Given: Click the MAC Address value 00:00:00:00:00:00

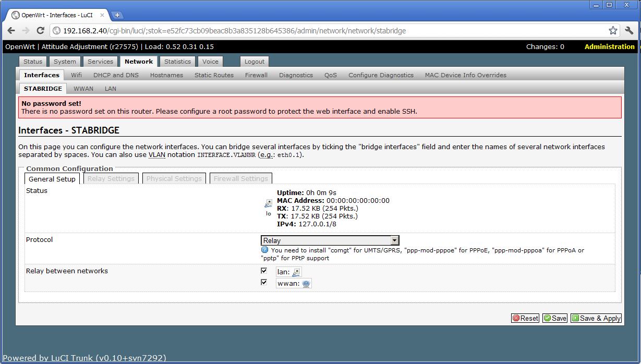Looking at the screenshot, I should (358, 201).
